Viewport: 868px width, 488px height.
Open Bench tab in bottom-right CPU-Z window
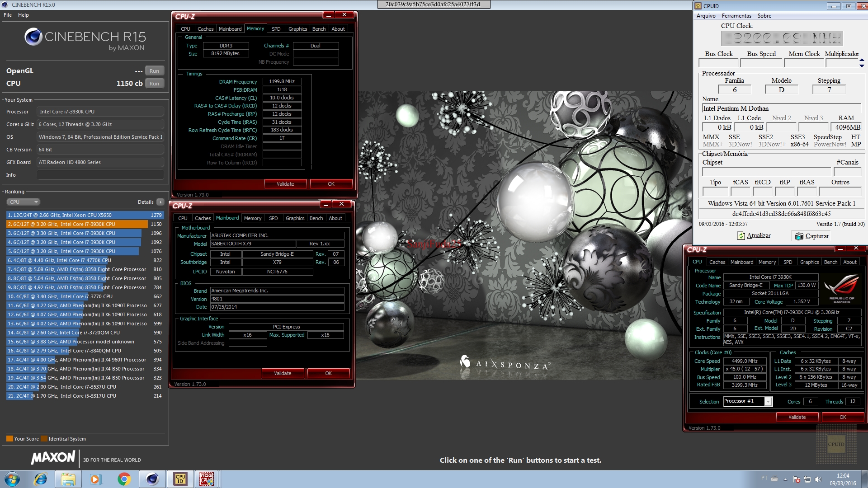click(830, 262)
